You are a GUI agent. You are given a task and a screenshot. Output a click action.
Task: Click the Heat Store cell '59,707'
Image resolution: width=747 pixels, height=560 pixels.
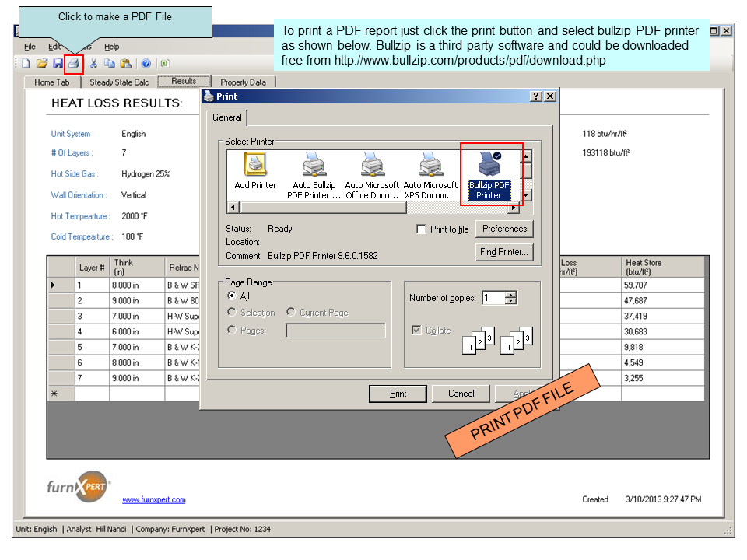pyautogui.click(x=662, y=285)
